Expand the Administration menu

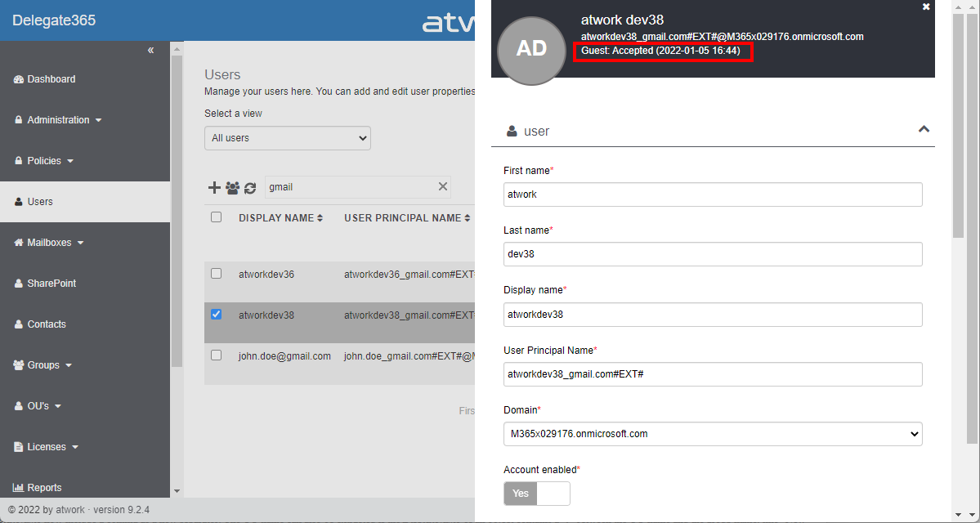click(58, 120)
